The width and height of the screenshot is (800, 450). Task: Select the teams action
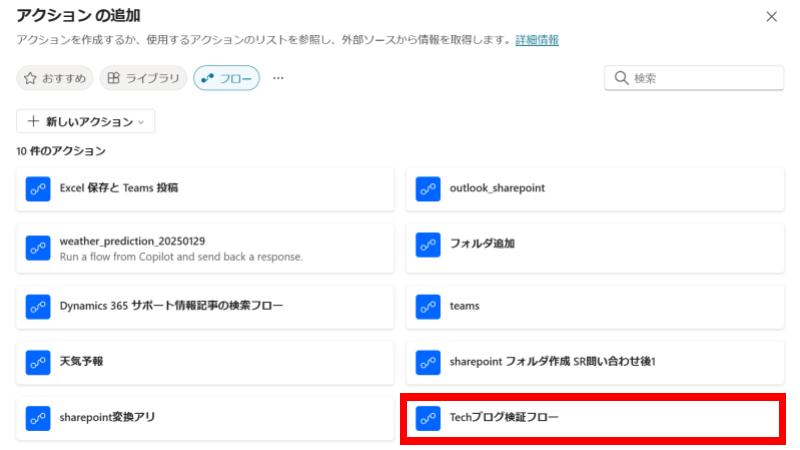click(x=595, y=307)
